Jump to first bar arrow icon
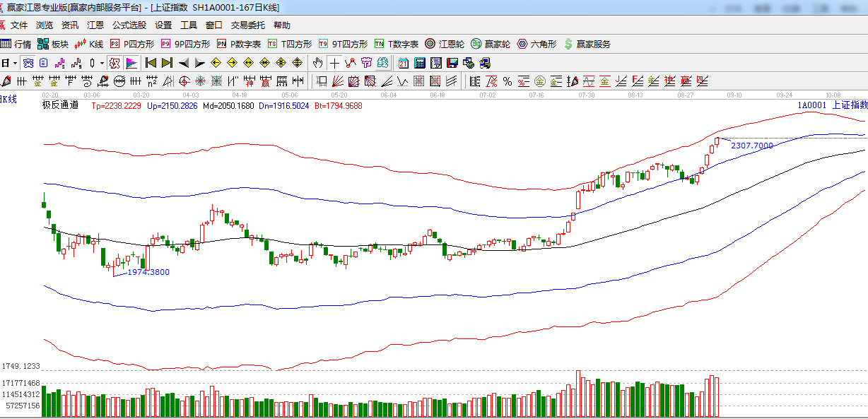 tap(151, 63)
